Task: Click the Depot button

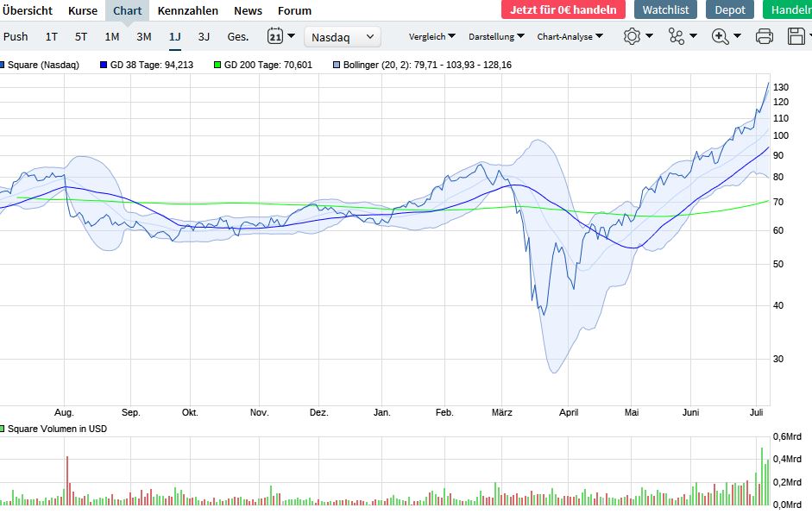Action: (x=730, y=9)
